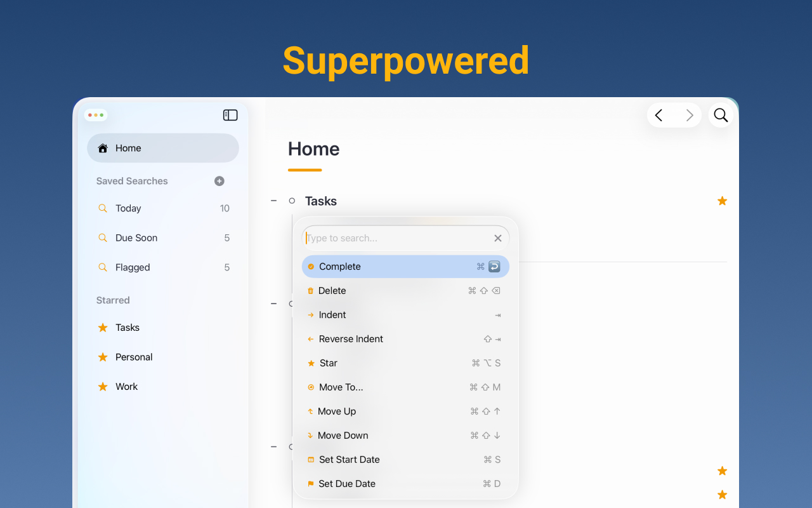
Task: Click the Tasks heading text
Action: tap(321, 201)
